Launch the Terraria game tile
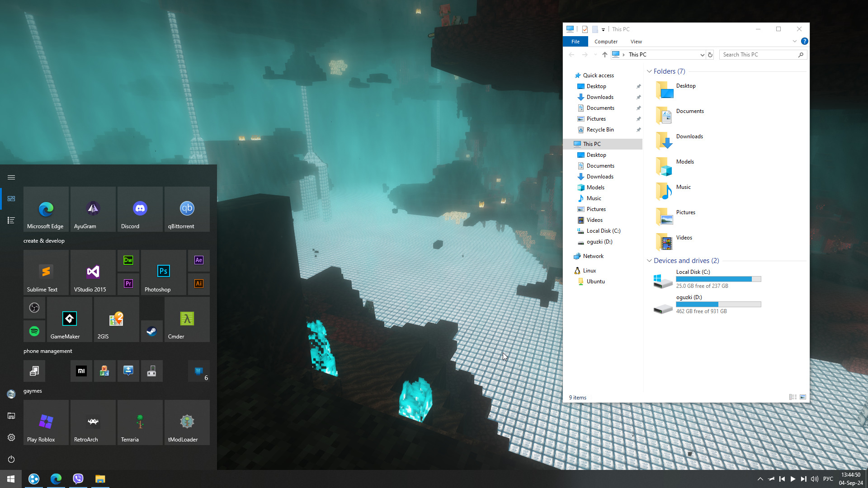The height and width of the screenshot is (488, 868). (140, 422)
